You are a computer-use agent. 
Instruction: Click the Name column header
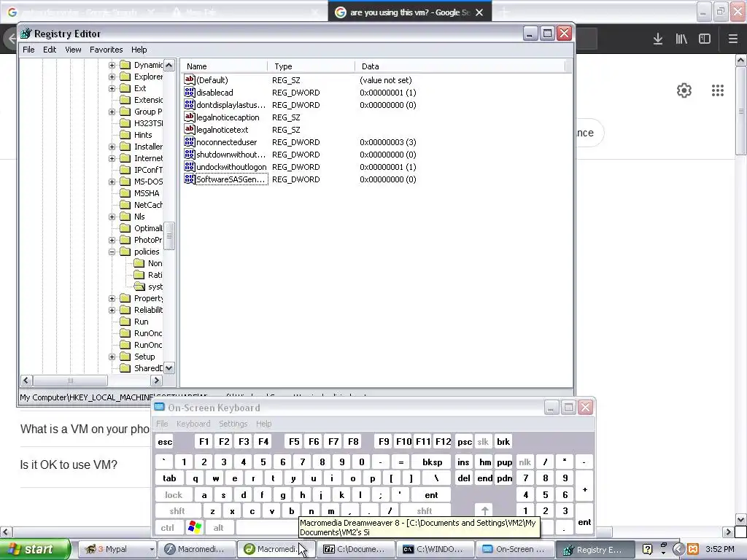224,66
